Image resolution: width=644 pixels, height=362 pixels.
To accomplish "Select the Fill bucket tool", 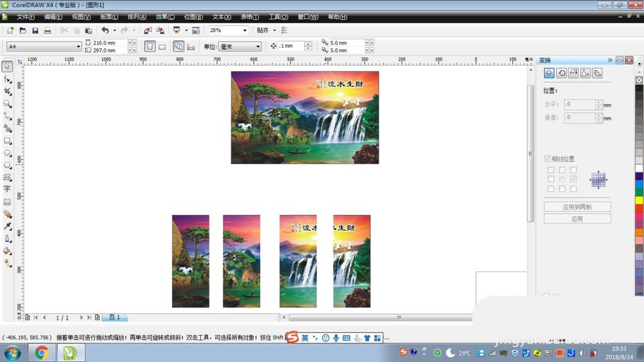I will (7, 251).
